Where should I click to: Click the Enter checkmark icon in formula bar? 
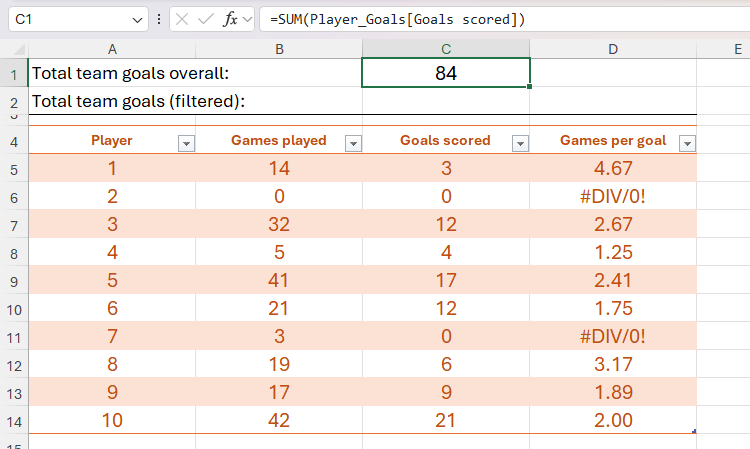(x=206, y=19)
